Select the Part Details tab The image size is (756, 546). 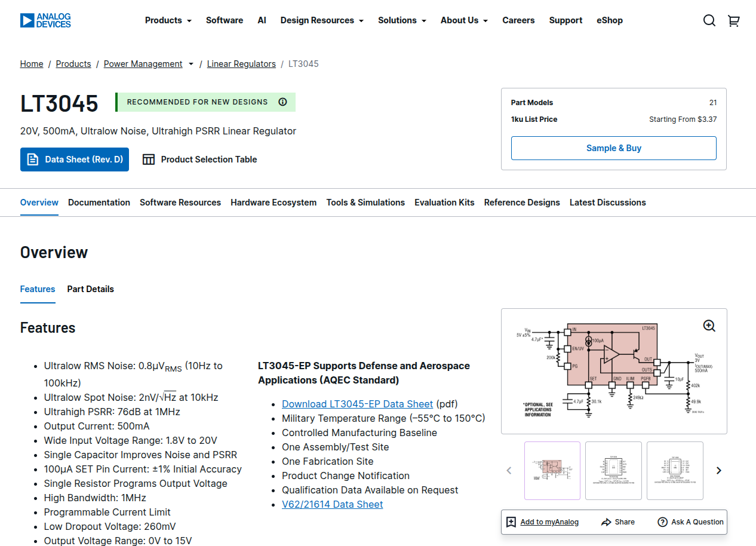(x=90, y=289)
